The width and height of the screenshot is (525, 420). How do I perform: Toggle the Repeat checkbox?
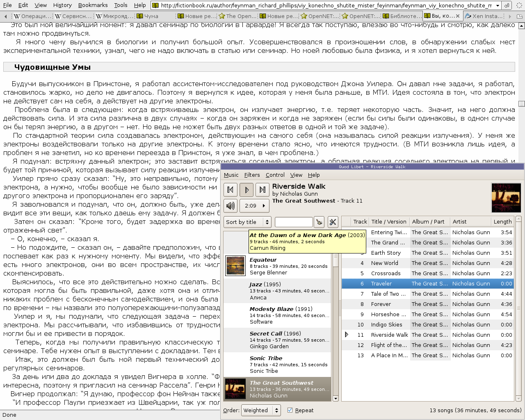coord(290,410)
